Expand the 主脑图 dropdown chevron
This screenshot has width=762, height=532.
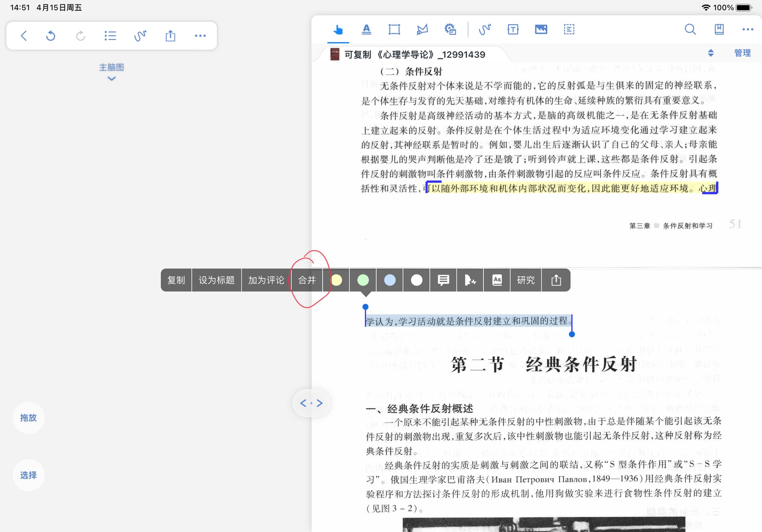click(x=112, y=79)
